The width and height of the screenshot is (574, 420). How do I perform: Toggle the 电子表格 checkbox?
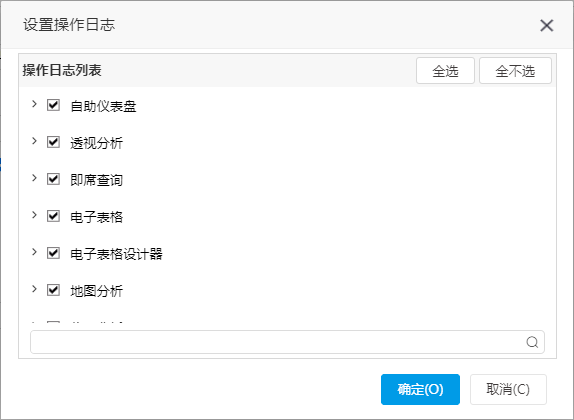coord(53,216)
